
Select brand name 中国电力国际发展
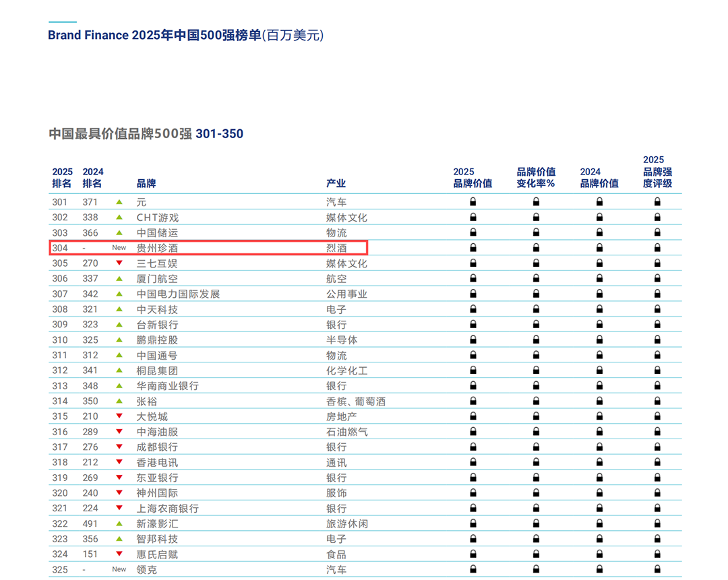178,294
